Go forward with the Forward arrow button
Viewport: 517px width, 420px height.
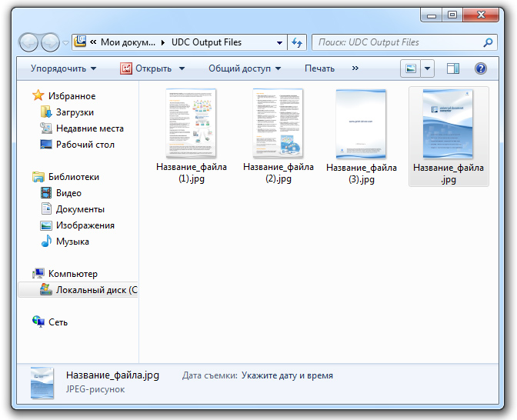[51, 42]
